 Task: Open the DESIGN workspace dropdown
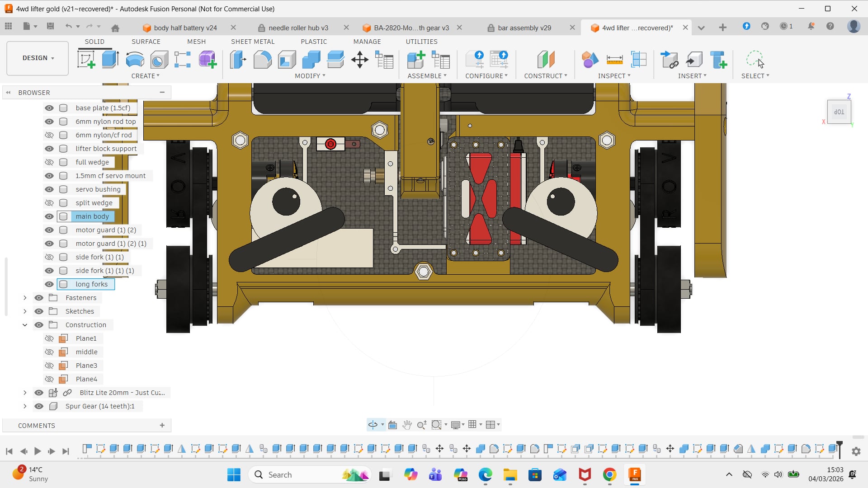pyautogui.click(x=38, y=58)
